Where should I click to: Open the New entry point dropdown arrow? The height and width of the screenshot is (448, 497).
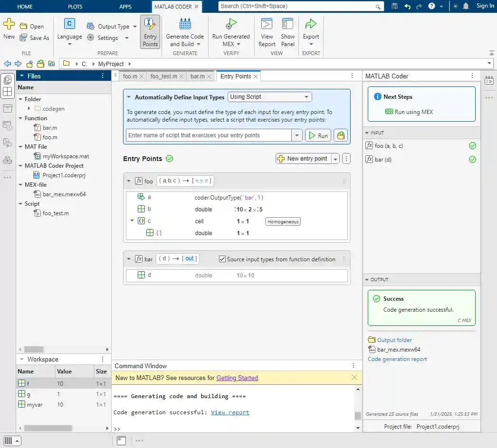pos(335,158)
